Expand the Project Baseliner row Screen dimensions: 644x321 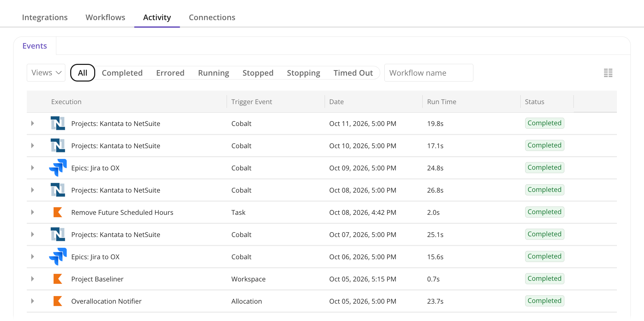click(32, 279)
